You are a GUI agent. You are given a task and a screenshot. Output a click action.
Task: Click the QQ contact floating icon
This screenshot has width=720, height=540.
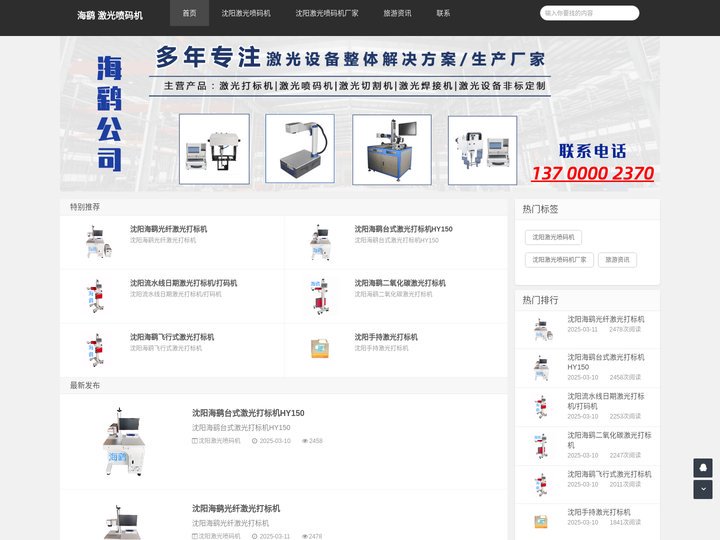point(703,468)
